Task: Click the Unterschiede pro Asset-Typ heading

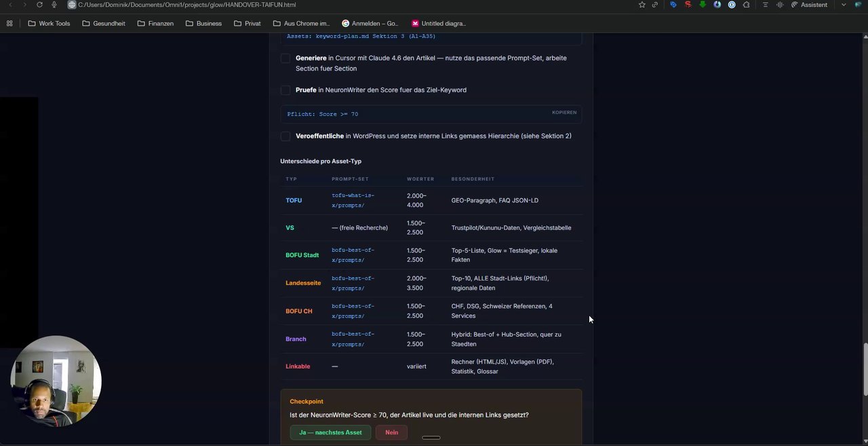Action: click(x=321, y=162)
